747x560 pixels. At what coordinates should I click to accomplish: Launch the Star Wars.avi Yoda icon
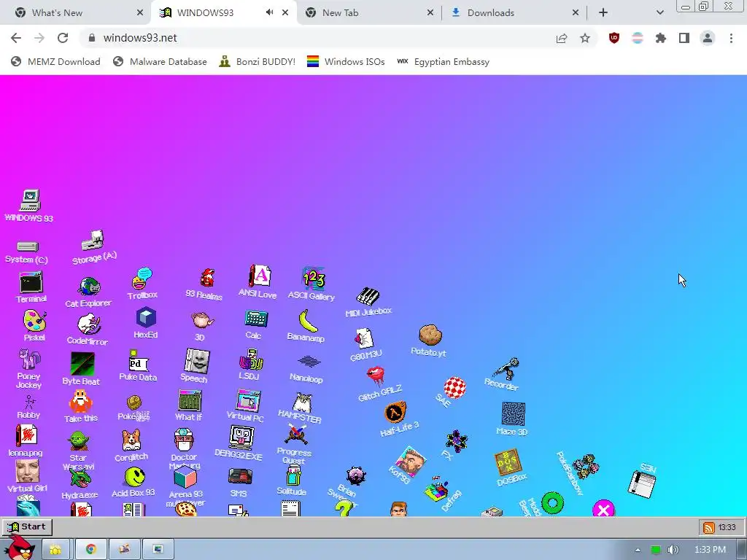coord(79,441)
